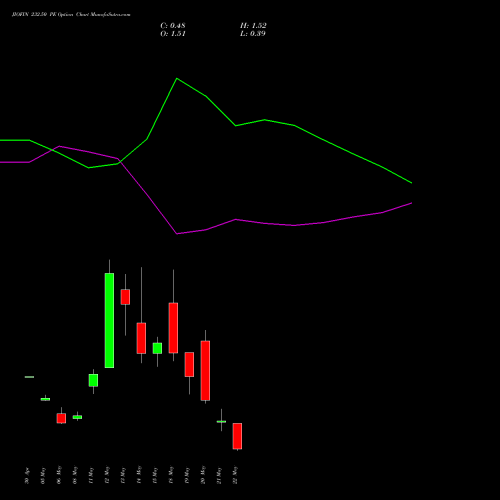Click the low price value L: 0.39

(253, 34)
